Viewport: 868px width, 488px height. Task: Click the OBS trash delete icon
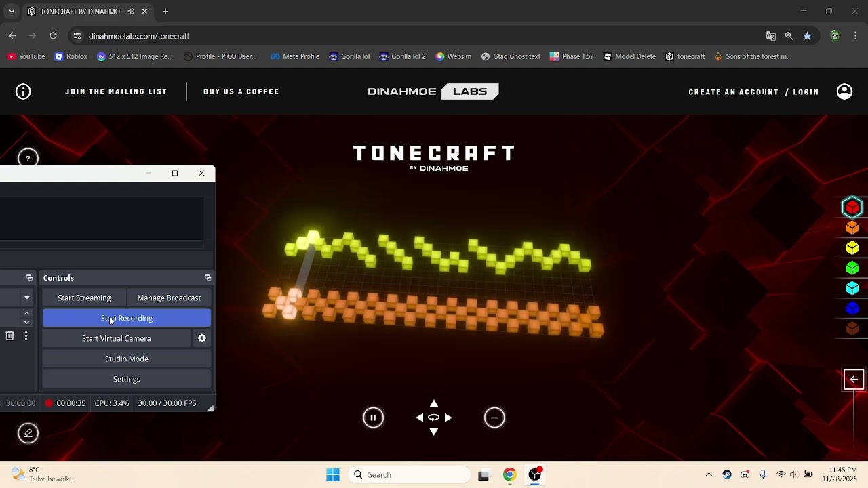click(9, 335)
